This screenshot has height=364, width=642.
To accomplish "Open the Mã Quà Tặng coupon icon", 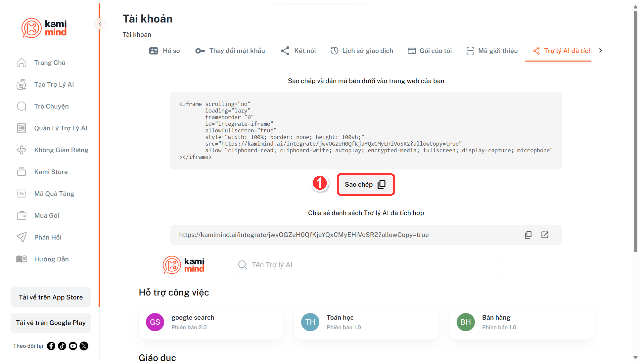I will click(x=22, y=193).
